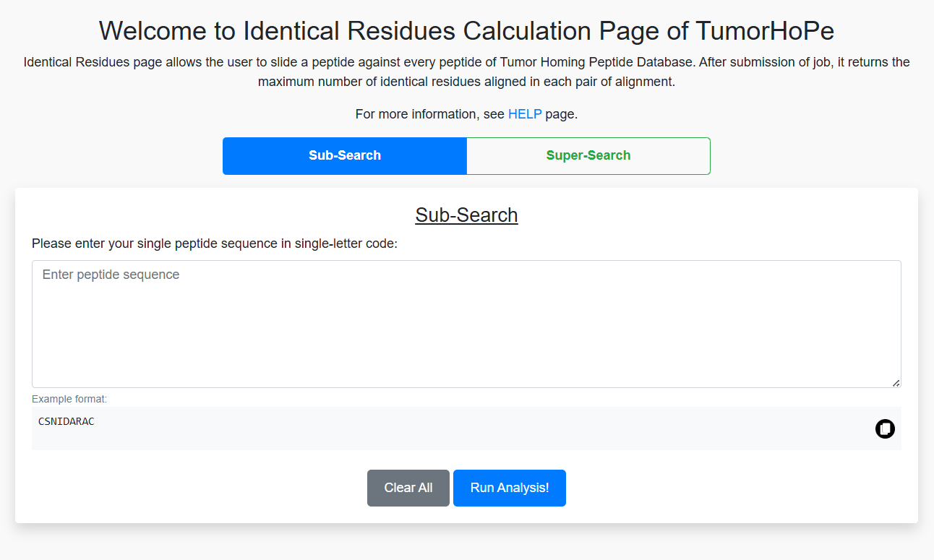Click the textarea resize handle
Viewport: 934px width, 560px height.
coord(896,383)
